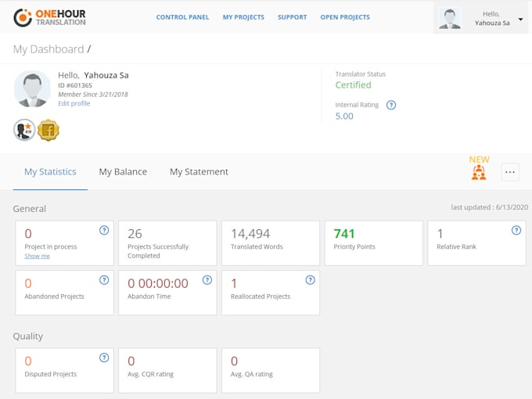Viewport: 532px width, 399px height.
Task: Open help for Internal Rating
Action: 391,105
